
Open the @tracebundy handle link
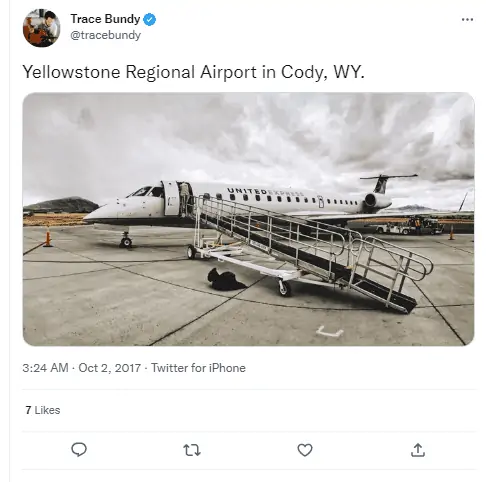(x=105, y=35)
